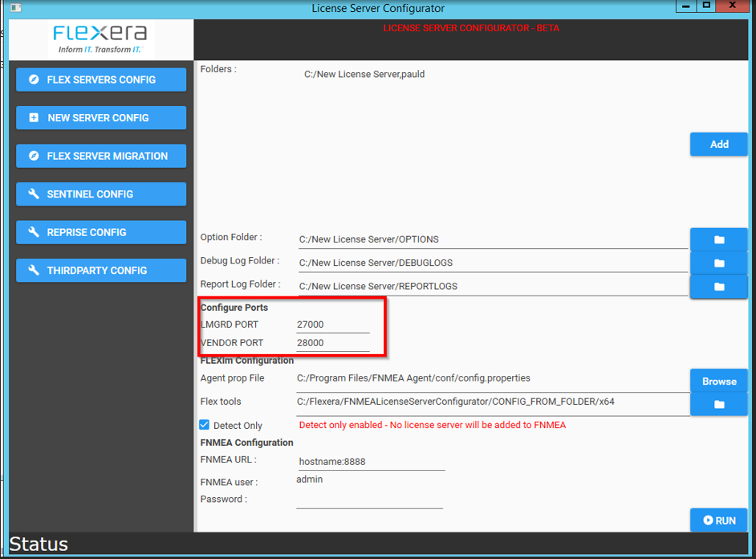Click the wrench icon on Thirdparty Config
The image size is (756, 559).
pos(34,270)
